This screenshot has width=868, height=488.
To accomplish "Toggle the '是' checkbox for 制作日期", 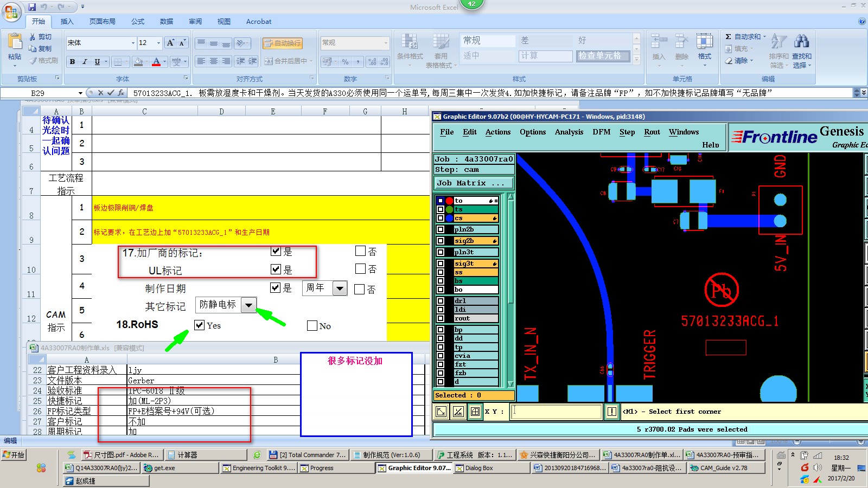I will tap(276, 287).
